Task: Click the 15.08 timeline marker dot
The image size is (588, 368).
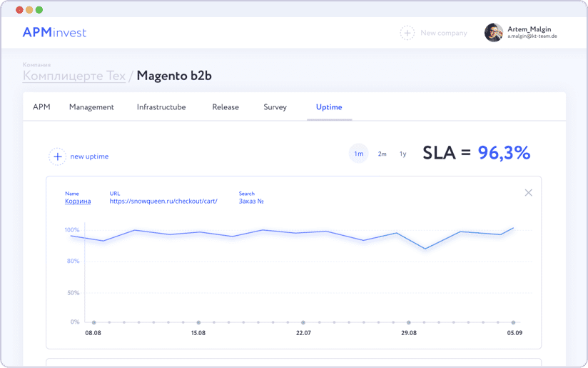Action: click(x=198, y=322)
